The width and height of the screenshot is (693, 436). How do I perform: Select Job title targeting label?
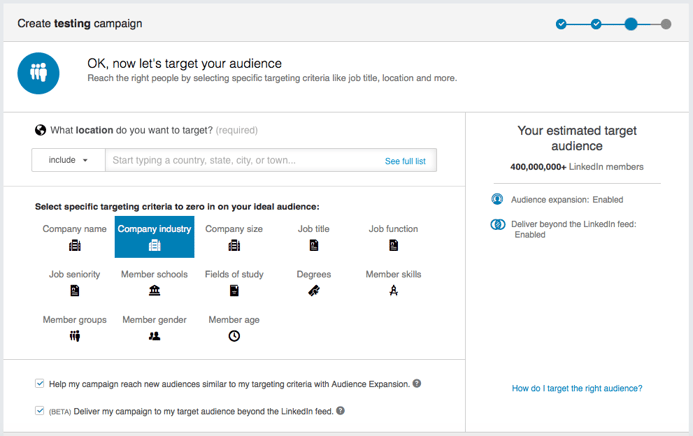point(313,229)
